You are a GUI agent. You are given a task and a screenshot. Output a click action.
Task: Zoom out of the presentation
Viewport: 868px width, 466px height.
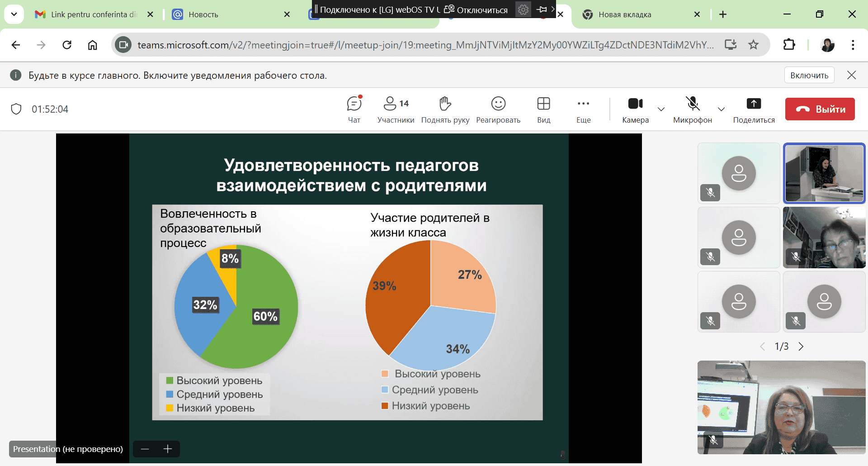[x=145, y=449]
